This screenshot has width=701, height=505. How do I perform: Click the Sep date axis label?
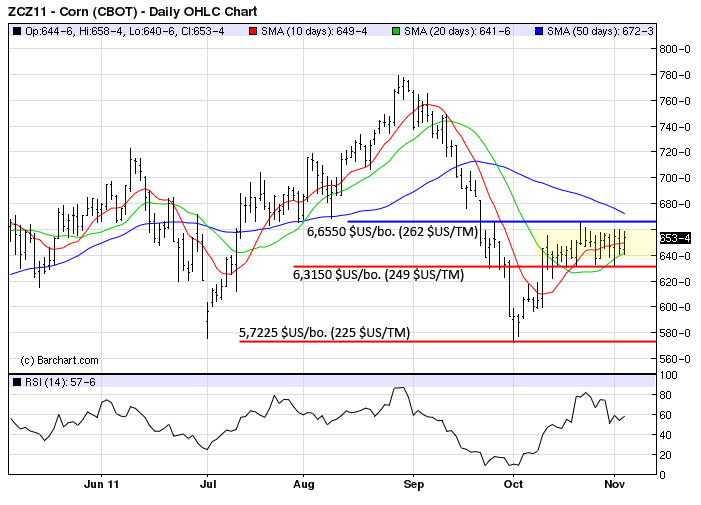pyautogui.click(x=414, y=484)
